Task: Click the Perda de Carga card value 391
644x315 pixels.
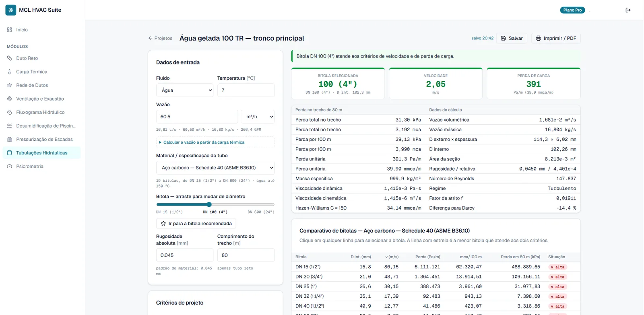Action: coord(533,84)
